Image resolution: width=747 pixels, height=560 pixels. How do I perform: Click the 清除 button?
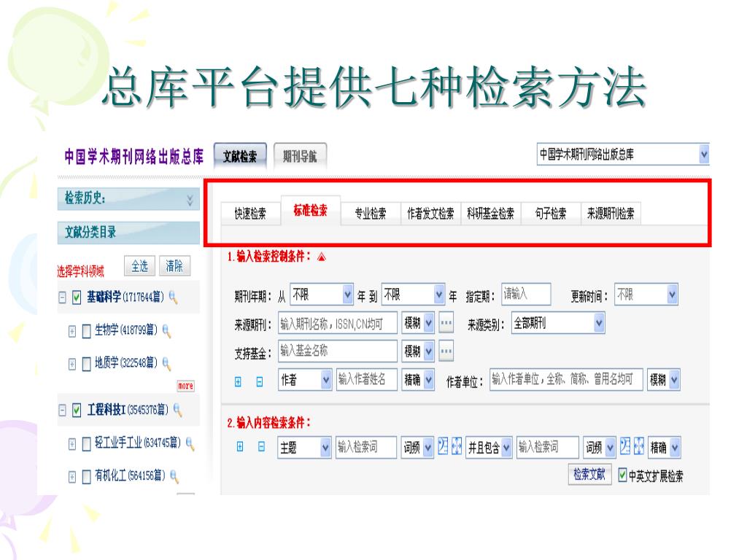coord(174,265)
